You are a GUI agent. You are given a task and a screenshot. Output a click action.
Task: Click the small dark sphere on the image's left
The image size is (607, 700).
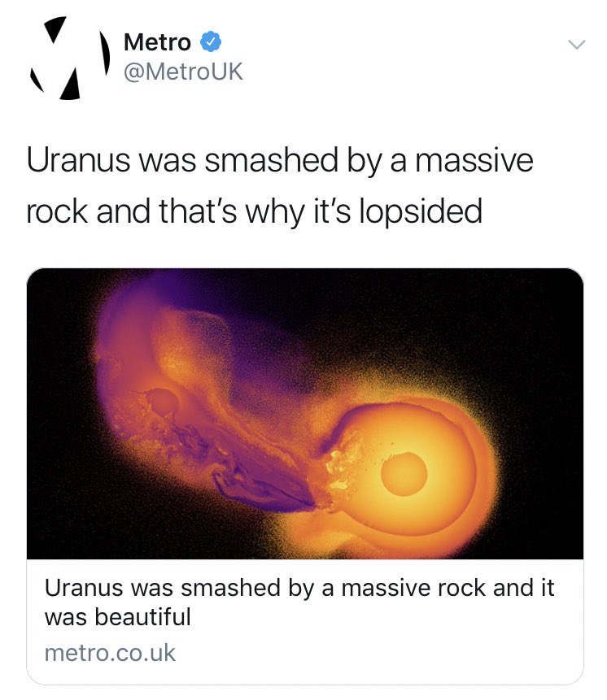pos(162,402)
